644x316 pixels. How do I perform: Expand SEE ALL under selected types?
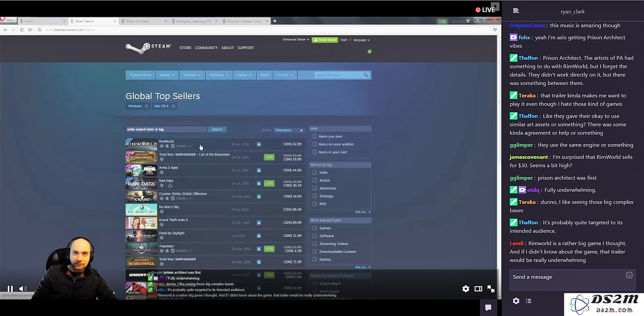tap(363, 267)
